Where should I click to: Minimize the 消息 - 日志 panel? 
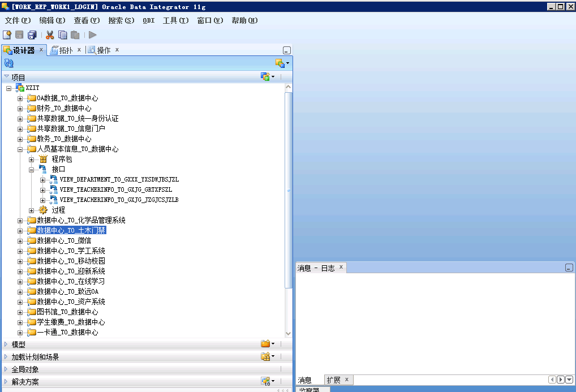click(569, 268)
